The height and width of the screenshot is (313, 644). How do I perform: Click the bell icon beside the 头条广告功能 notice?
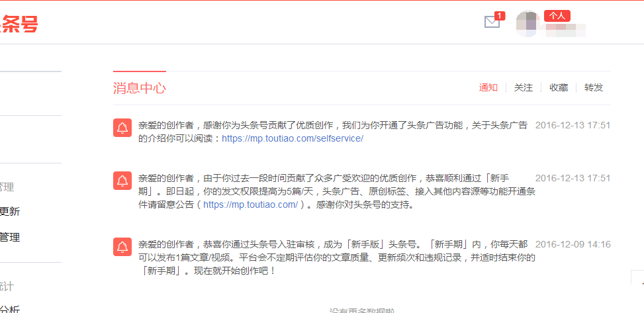(122, 128)
